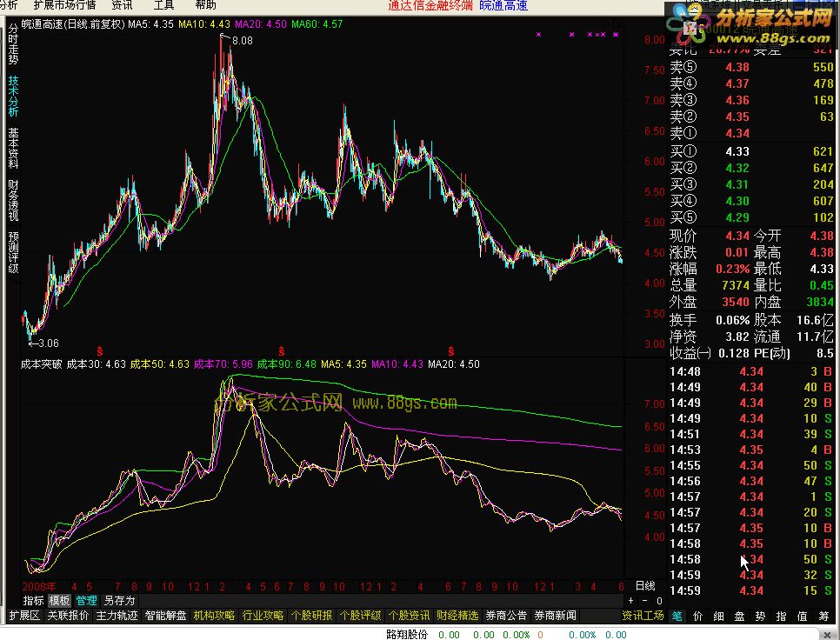Open the 财经精选 tab
The height and width of the screenshot is (640, 840).
point(457,616)
